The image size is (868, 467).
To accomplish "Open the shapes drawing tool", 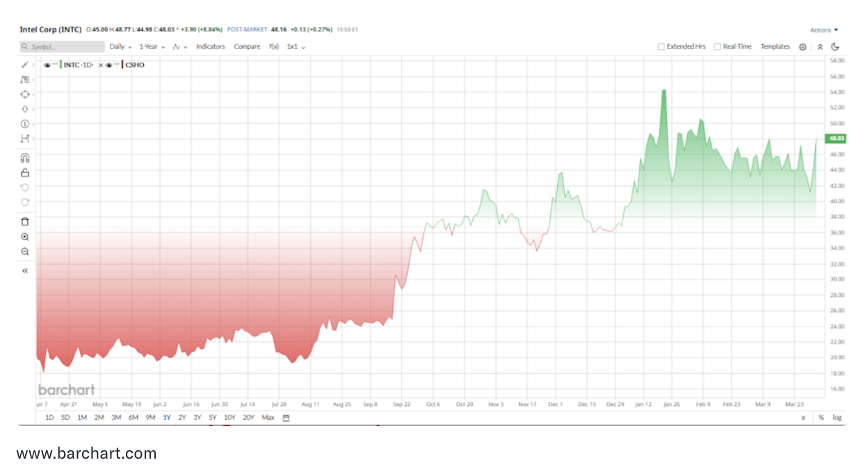I will (x=25, y=94).
